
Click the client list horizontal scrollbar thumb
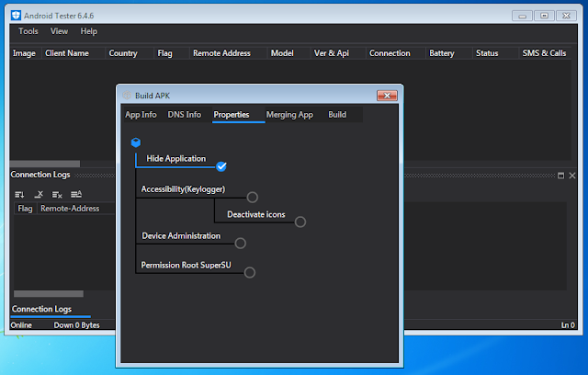coord(45,164)
